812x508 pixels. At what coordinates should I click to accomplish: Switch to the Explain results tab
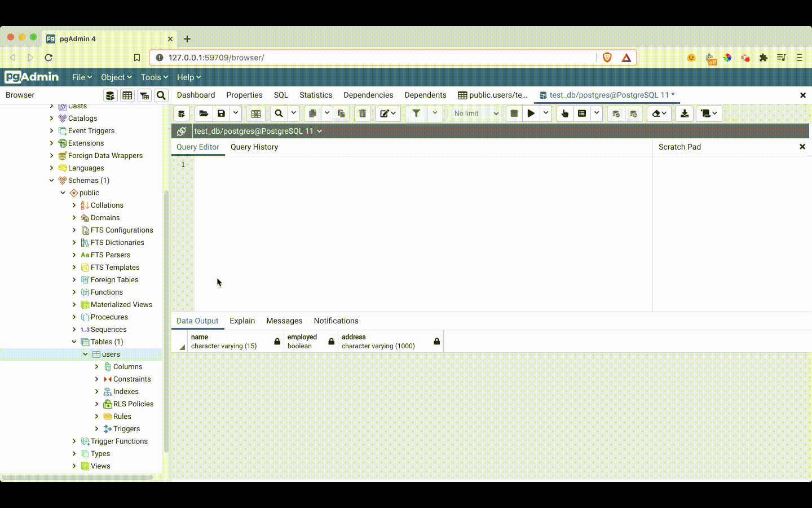(x=242, y=321)
